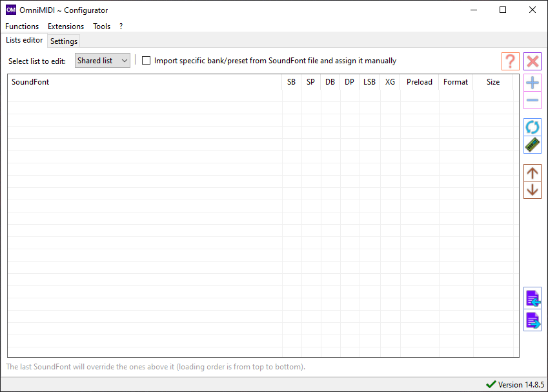
Task: Remove SoundFont with the minus icon
Action: click(533, 100)
